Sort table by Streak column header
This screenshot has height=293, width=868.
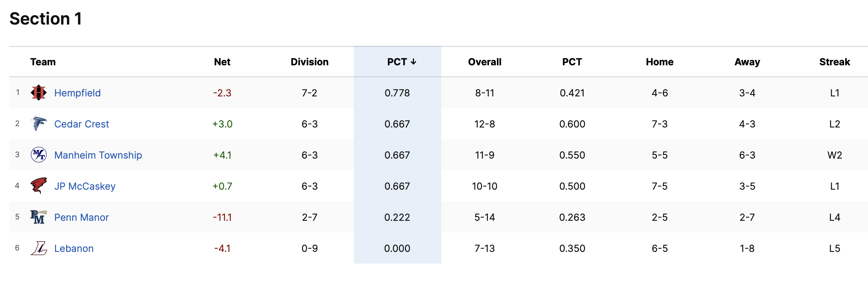pos(834,62)
